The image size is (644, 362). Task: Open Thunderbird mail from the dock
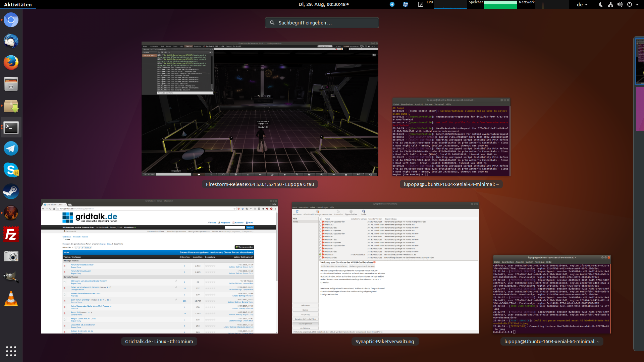click(x=11, y=41)
